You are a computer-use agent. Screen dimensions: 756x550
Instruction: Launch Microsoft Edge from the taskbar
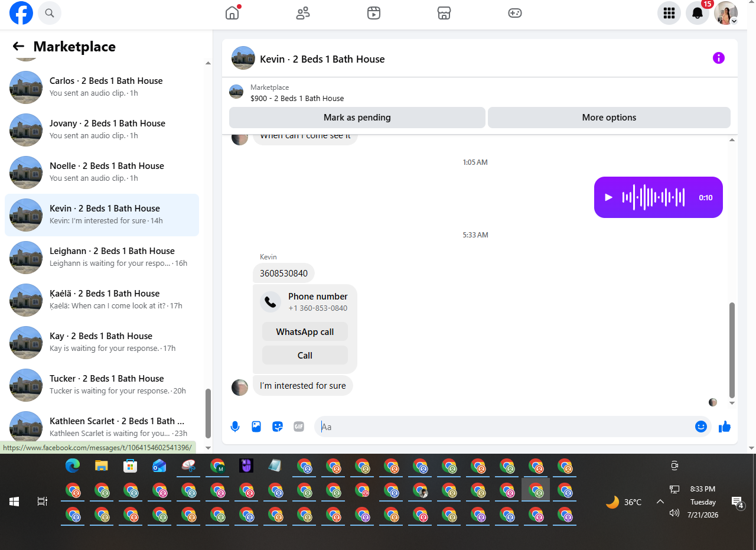pos(73,466)
